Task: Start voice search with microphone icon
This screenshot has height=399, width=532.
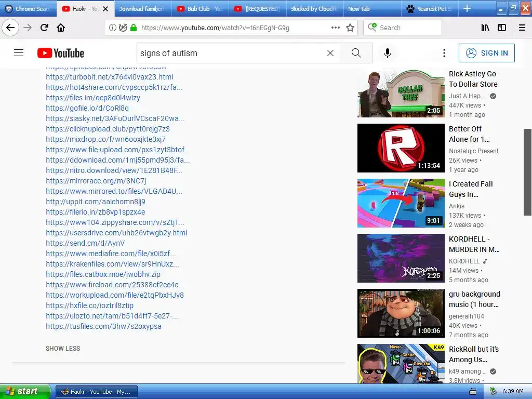Action: pyautogui.click(x=388, y=53)
